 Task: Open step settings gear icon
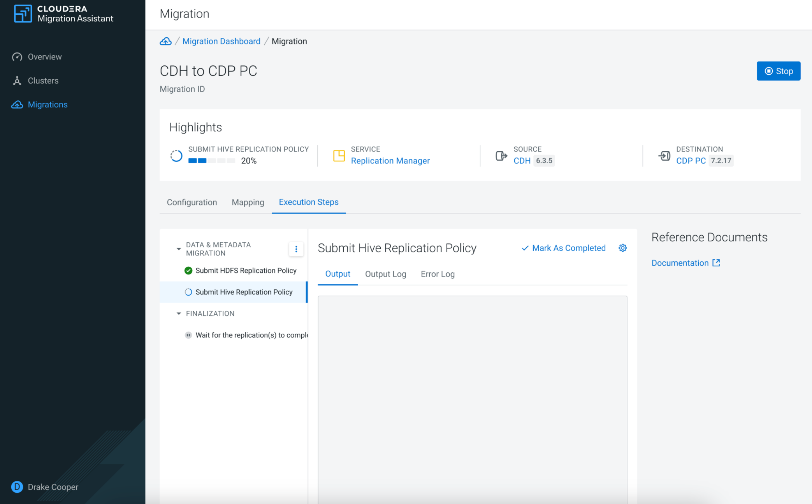(x=622, y=248)
